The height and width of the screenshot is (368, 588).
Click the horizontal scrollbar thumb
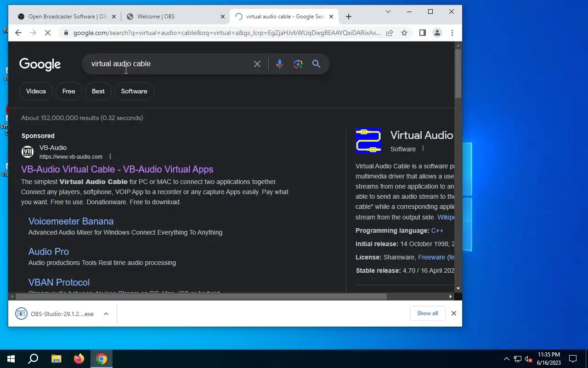pos(201,297)
